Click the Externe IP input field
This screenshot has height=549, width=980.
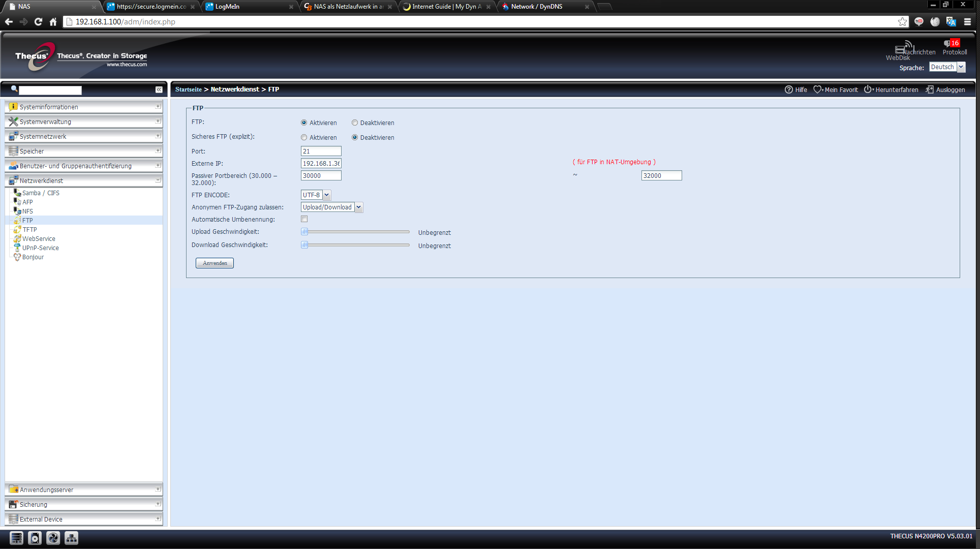pyautogui.click(x=321, y=163)
